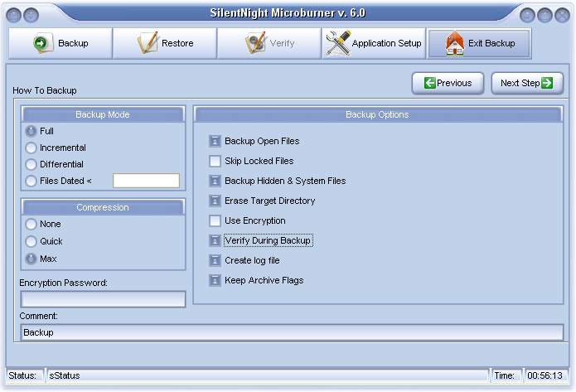Toggle Keep Archive Flags checkbox
The width and height of the screenshot is (576, 392).
[215, 280]
